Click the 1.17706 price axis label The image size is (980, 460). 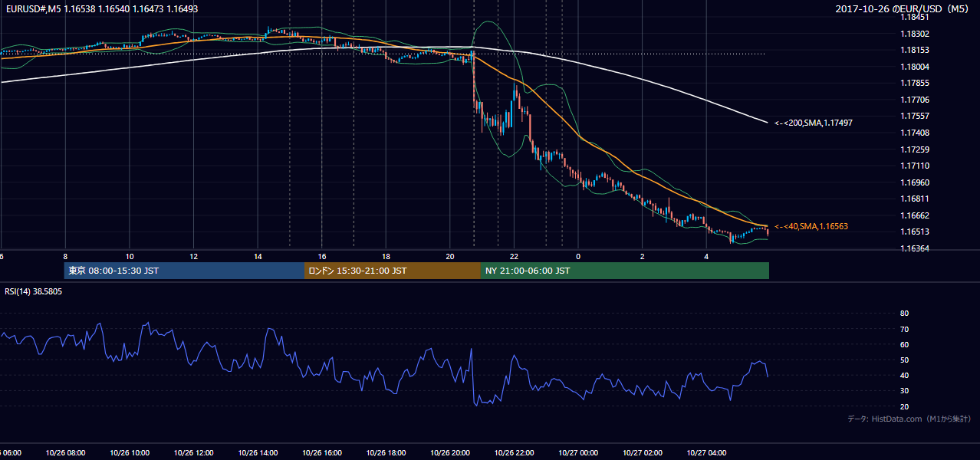916,100
